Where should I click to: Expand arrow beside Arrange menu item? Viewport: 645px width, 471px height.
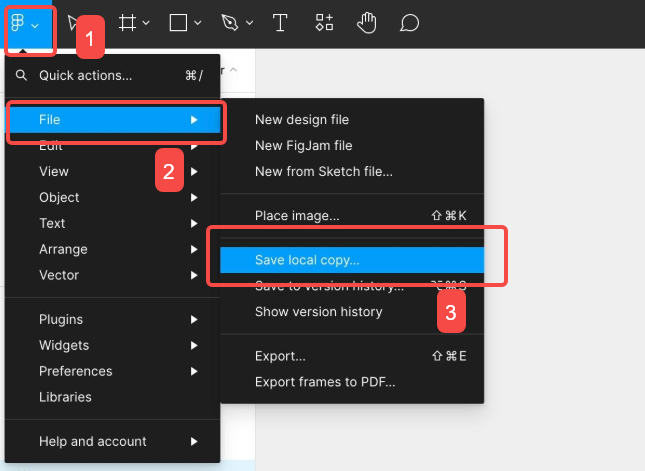(x=194, y=249)
